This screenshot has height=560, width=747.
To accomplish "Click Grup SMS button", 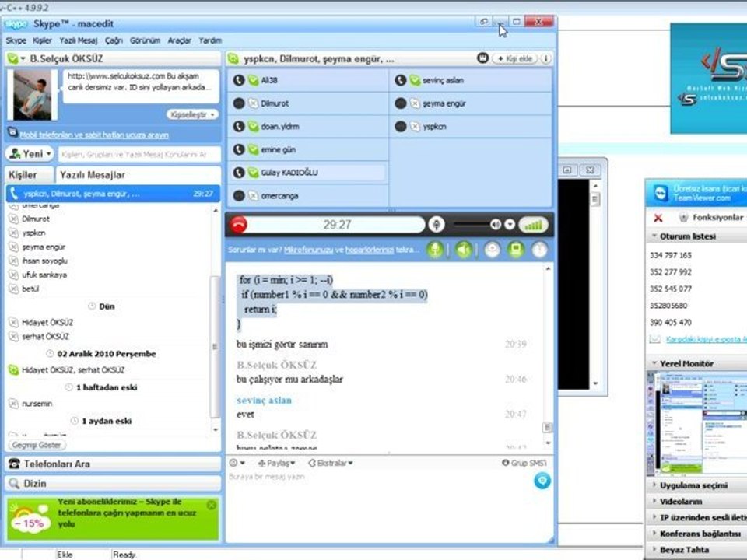I will (524, 463).
